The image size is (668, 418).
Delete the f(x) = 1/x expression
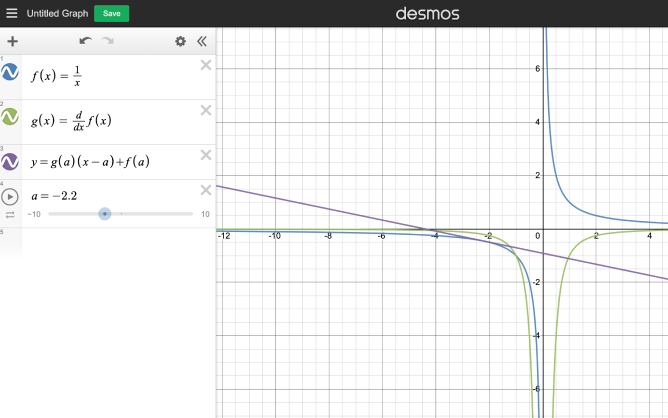[206, 66]
